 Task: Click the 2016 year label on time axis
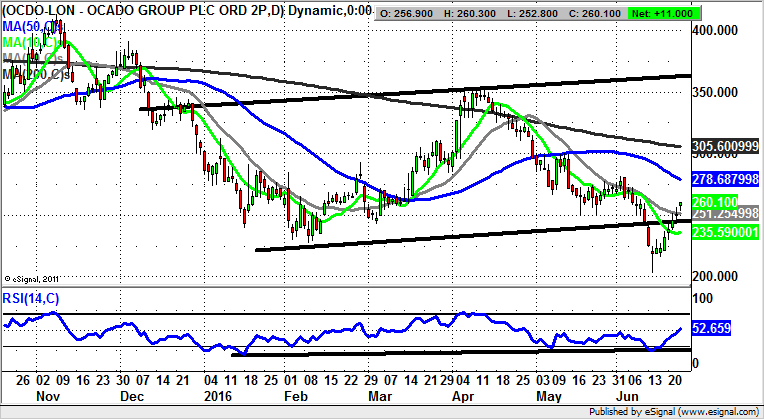[213, 397]
